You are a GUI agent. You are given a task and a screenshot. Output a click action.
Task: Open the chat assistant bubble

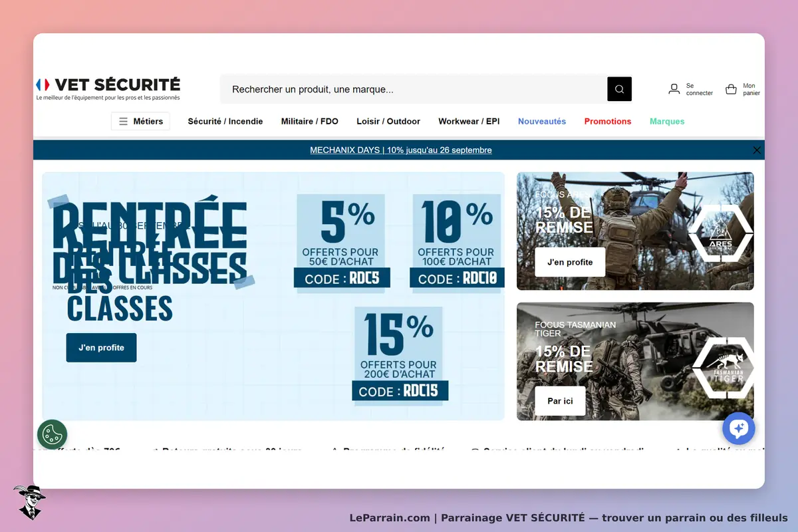tap(739, 428)
